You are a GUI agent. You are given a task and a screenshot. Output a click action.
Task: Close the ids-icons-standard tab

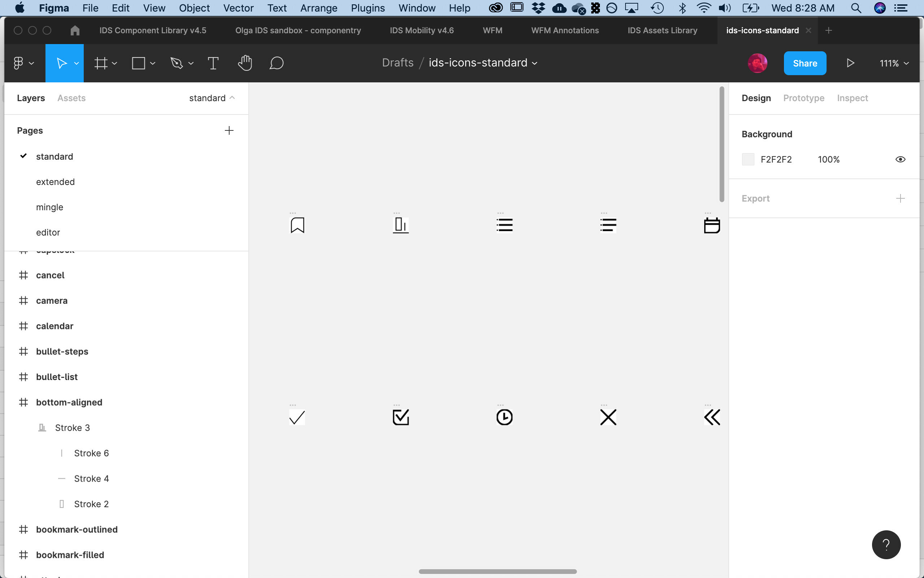click(x=808, y=30)
